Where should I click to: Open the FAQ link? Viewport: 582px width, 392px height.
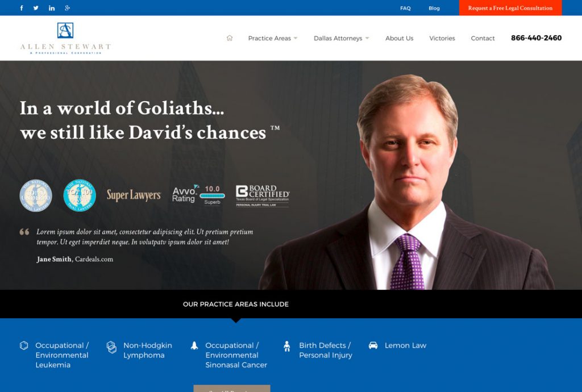(405, 8)
